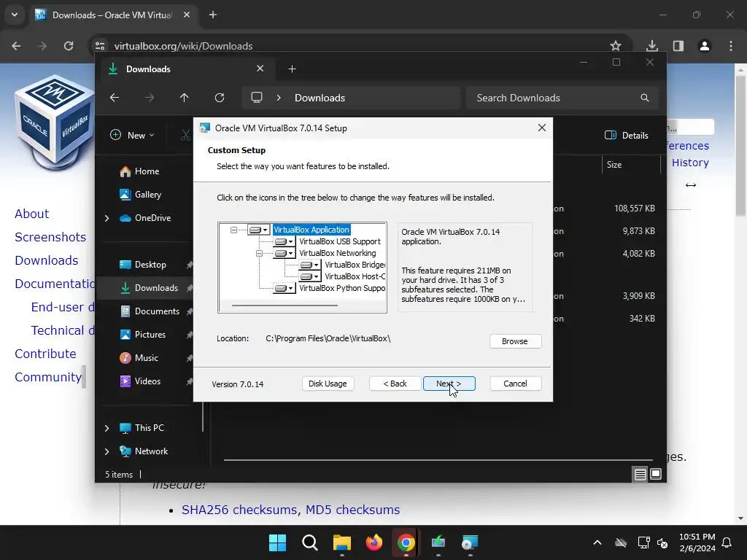Switch Explorer to details list view
Image resolution: width=747 pixels, height=560 pixels.
coord(640,474)
